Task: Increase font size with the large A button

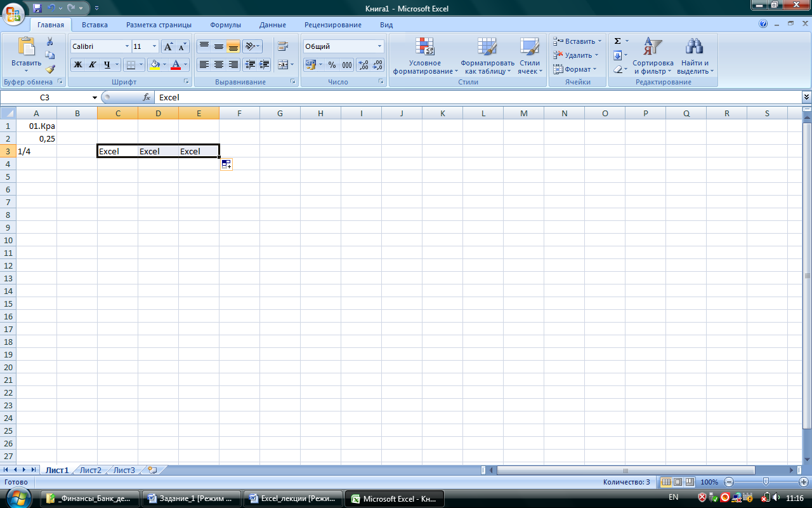Action: [168, 46]
